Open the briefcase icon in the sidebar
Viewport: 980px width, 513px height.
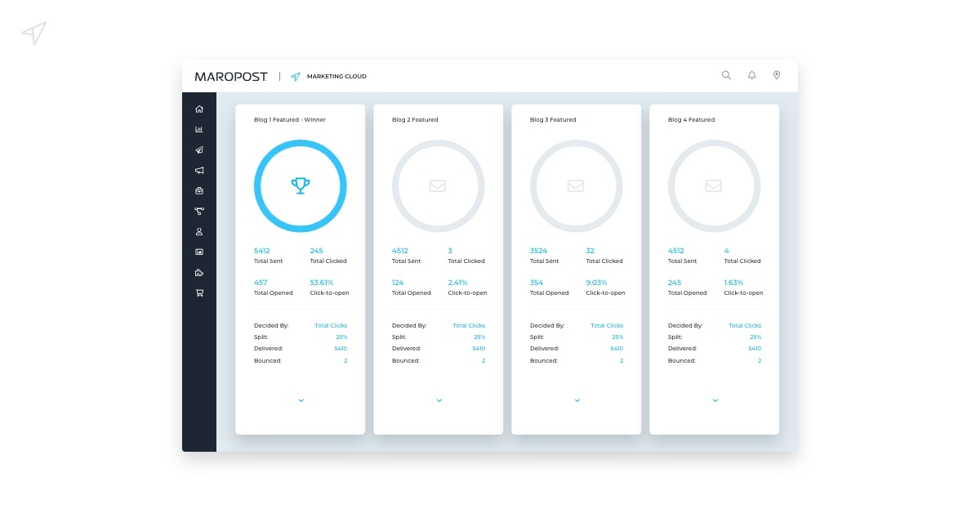(199, 191)
